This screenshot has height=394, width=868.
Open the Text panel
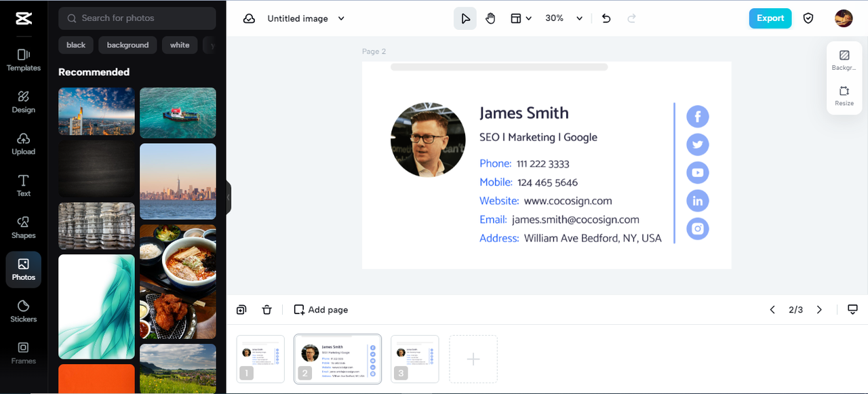pos(23,185)
